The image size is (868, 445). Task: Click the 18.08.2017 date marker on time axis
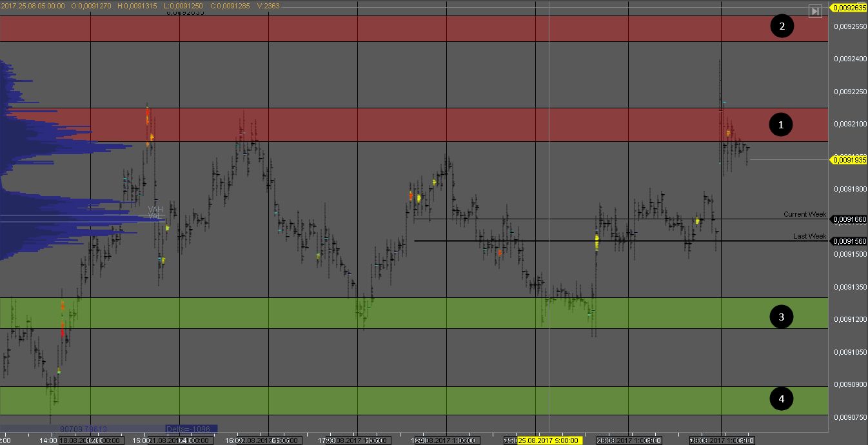pos(90,440)
